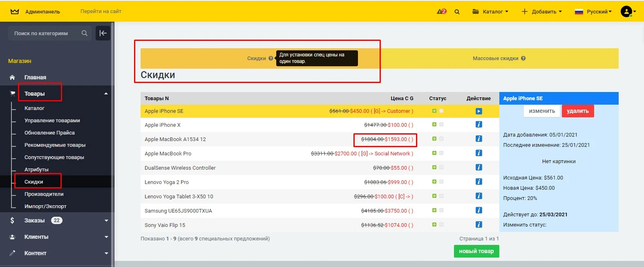644x267 pixels.
Task: Toggle green active status for Sony Vaio Flip 15
Action: point(434,224)
